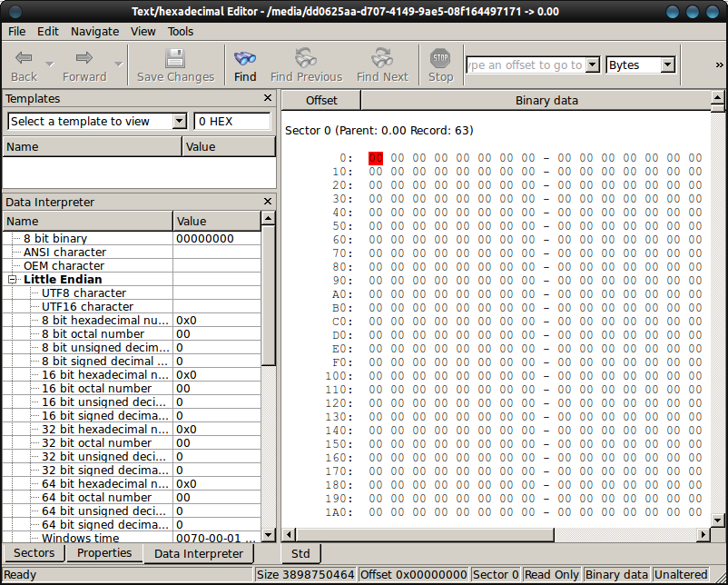Show hidden toolbar items with chevron
The height and width of the screenshot is (585, 728).
pyautogui.click(x=719, y=65)
